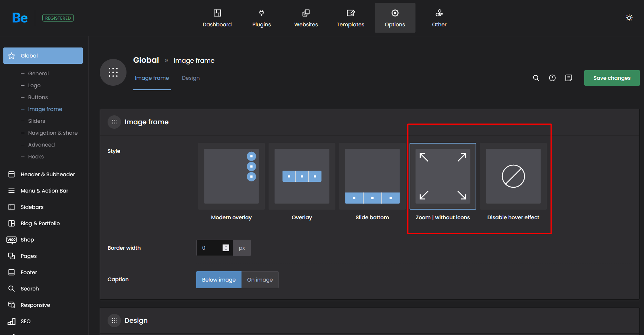644x335 pixels.
Task: Open the notes icon
Action: pyautogui.click(x=569, y=78)
